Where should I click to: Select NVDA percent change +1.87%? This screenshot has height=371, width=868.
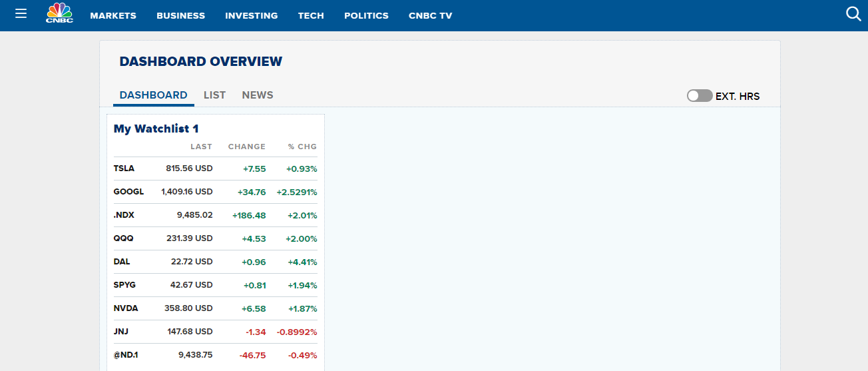[x=303, y=308]
